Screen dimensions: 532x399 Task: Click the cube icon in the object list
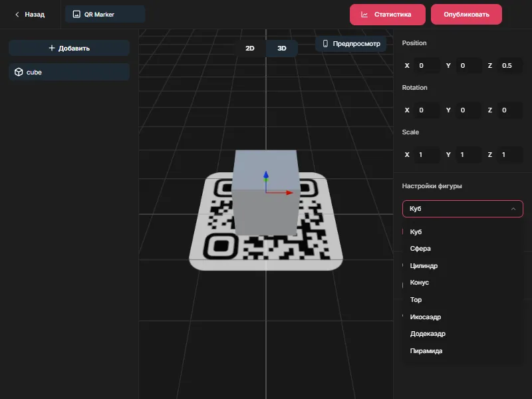tap(19, 72)
